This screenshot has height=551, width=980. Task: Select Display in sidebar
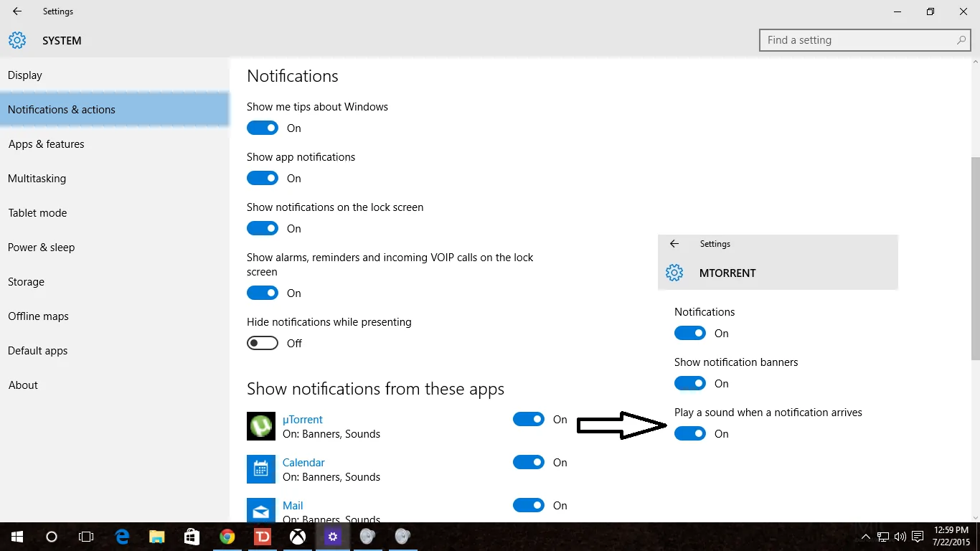(115, 75)
